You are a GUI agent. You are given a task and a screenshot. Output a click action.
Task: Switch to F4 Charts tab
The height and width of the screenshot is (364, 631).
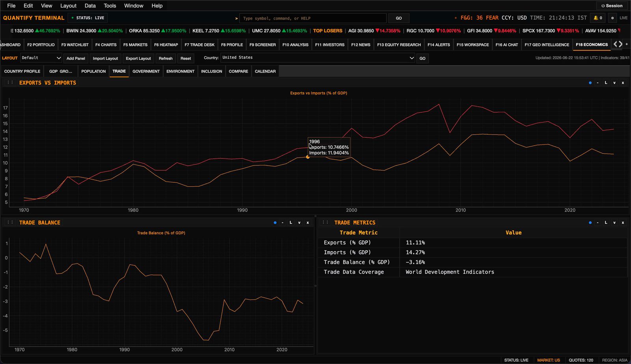[106, 45]
